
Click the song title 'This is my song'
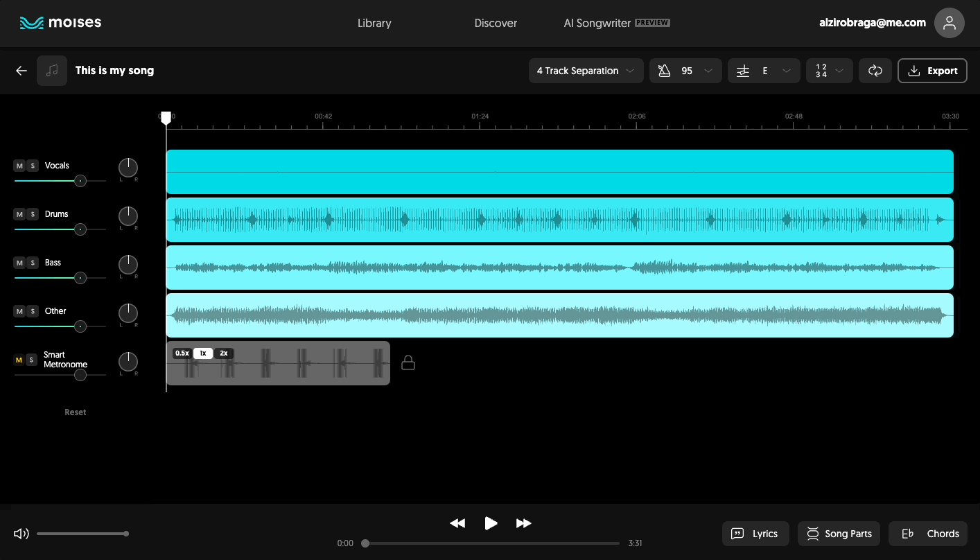pos(114,71)
